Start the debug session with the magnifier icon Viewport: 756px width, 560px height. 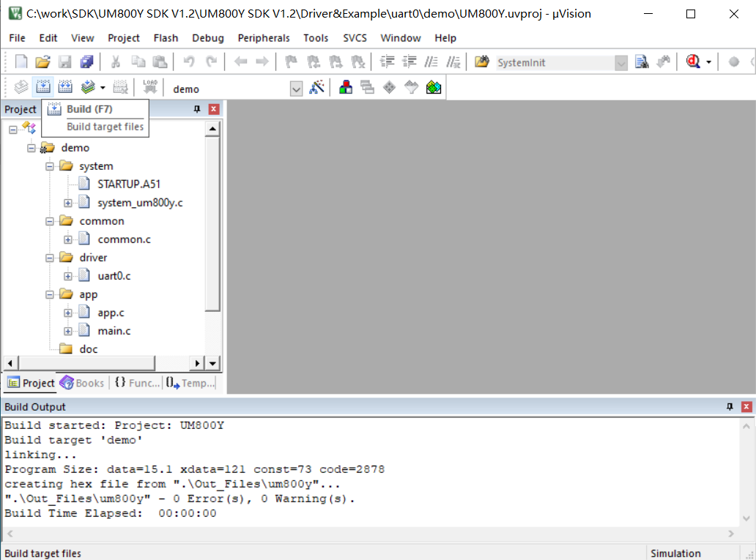(x=693, y=62)
